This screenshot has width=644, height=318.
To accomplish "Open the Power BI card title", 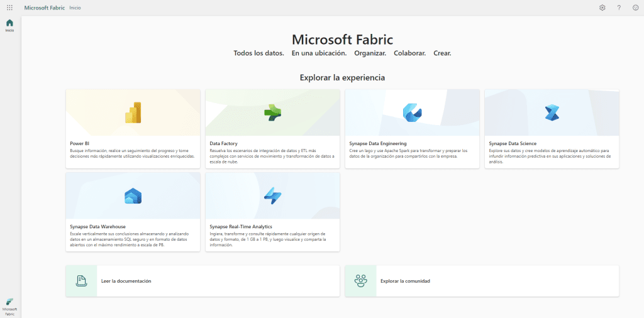I will tap(80, 144).
